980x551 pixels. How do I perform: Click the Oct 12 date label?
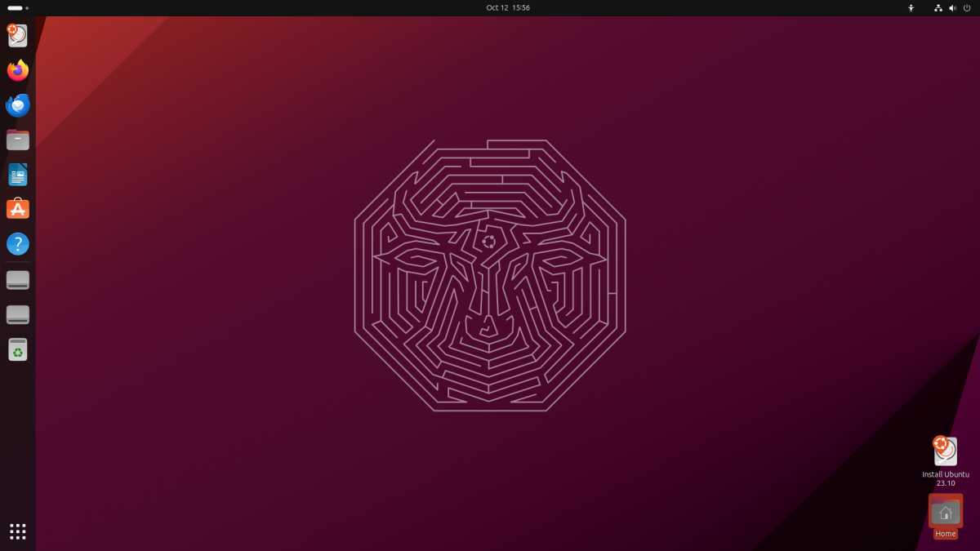tap(499, 7)
